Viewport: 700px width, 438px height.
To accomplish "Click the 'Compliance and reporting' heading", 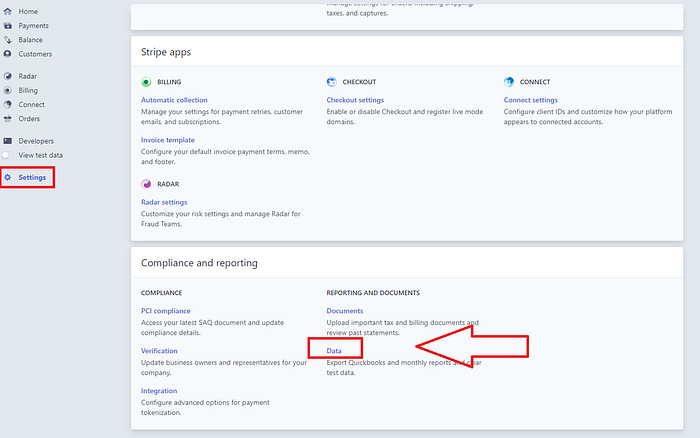I will click(199, 263).
